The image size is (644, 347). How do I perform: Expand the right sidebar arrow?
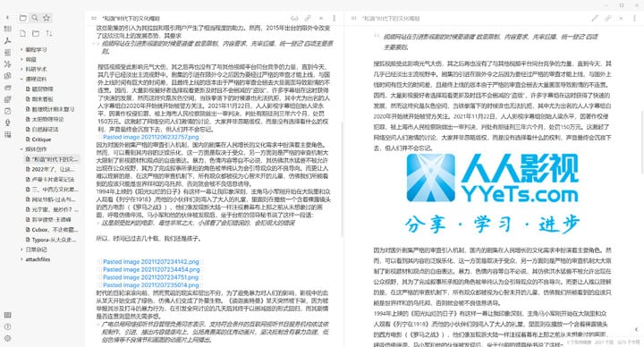click(x=636, y=329)
